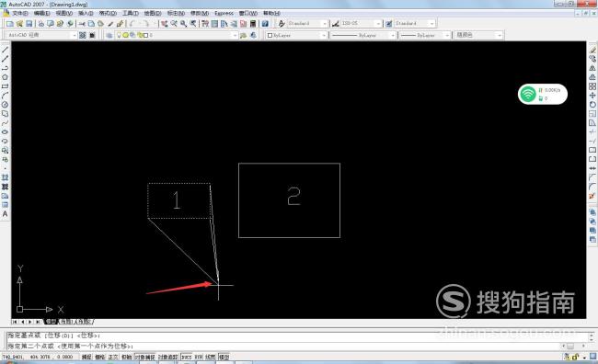Select the Multiline Text tool
Image resolution: width=598 pixels, height=364 pixels.
point(5,214)
